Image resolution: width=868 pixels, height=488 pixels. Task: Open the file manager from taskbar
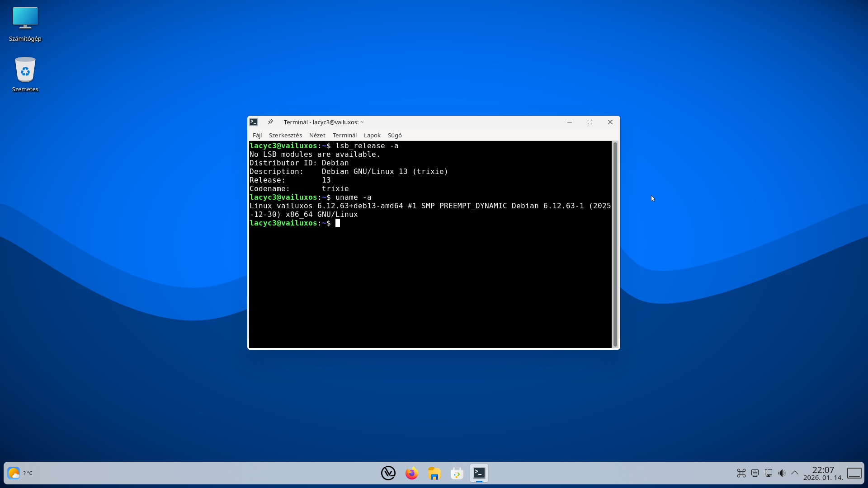click(x=434, y=473)
